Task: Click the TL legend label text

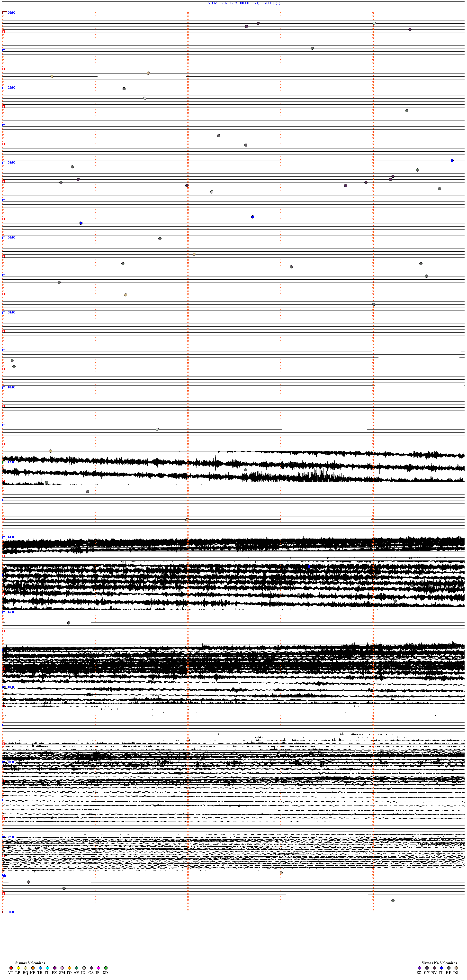Action: [x=441, y=972]
